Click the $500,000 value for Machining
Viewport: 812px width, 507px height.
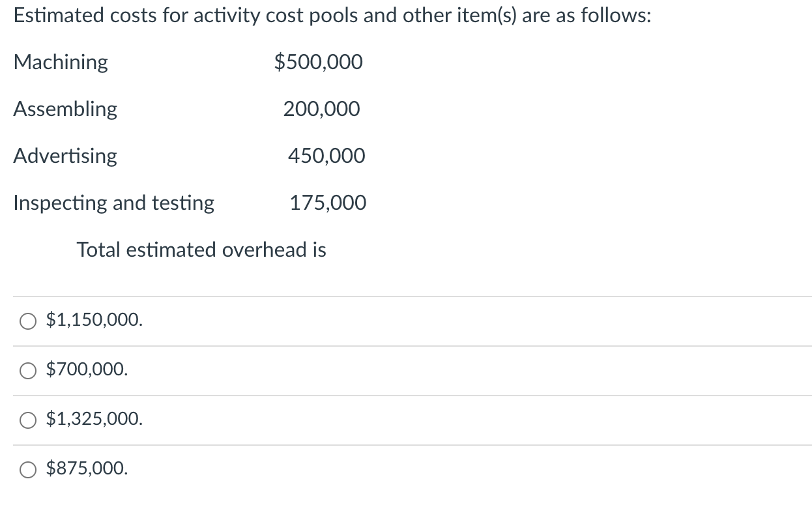[x=319, y=63]
